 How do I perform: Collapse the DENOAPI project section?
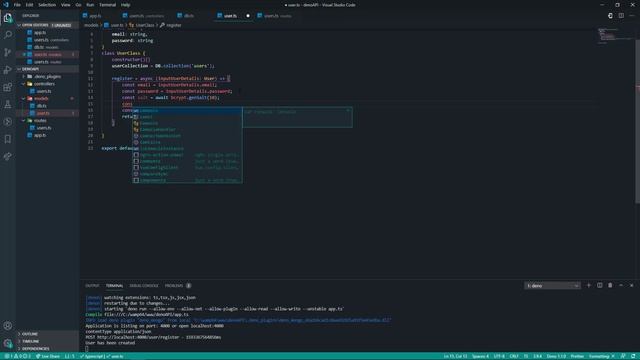(47, 69)
